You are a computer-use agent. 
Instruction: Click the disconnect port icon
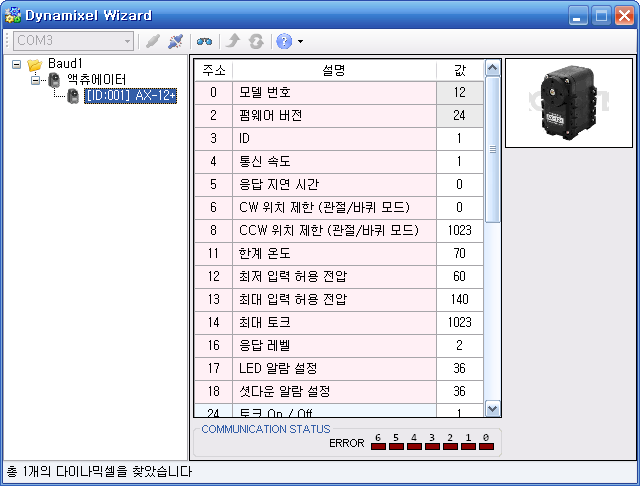point(175,41)
